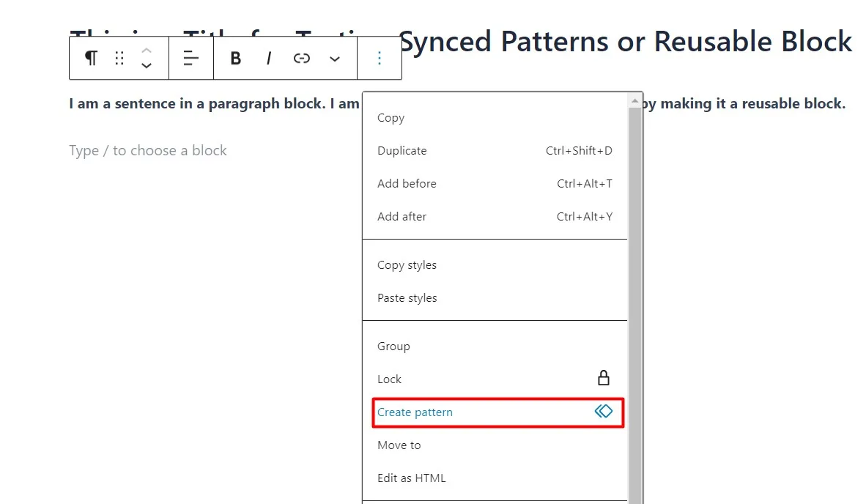Click the drag handle dots icon
866x504 pixels.
(119, 58)
